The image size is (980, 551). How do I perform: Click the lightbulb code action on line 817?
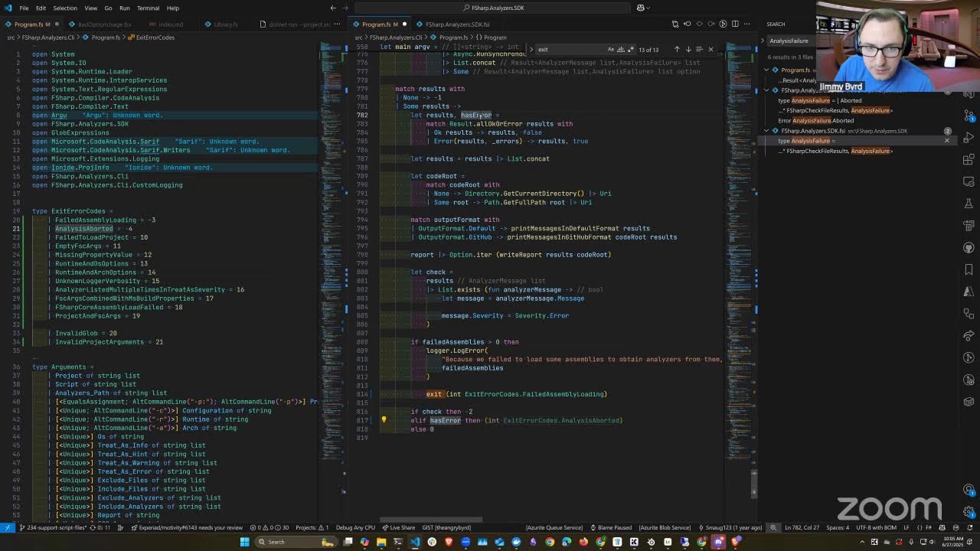[x=384, y=420]
